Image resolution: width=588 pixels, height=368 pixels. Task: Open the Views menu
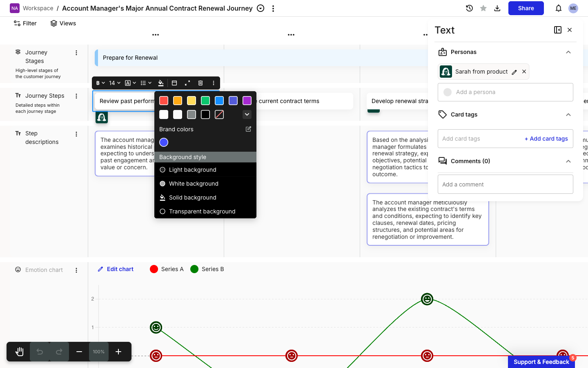[63, 23]
